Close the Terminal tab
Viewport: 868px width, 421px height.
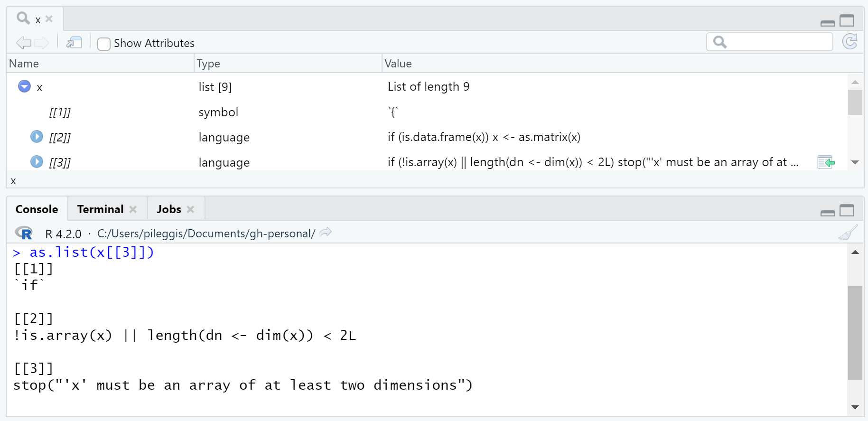pyautogui.click(x=133, y=209)
